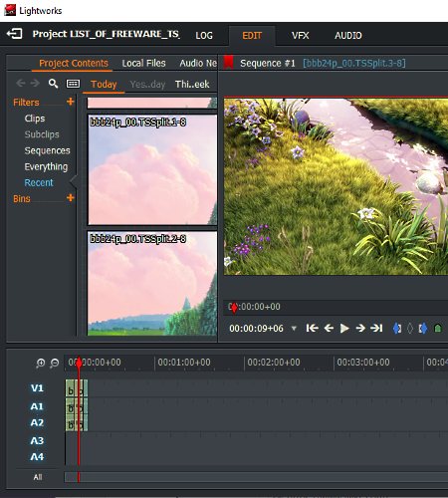Select the Clips filter
This screenshot has width=448, height=498.
coord(35,119)
